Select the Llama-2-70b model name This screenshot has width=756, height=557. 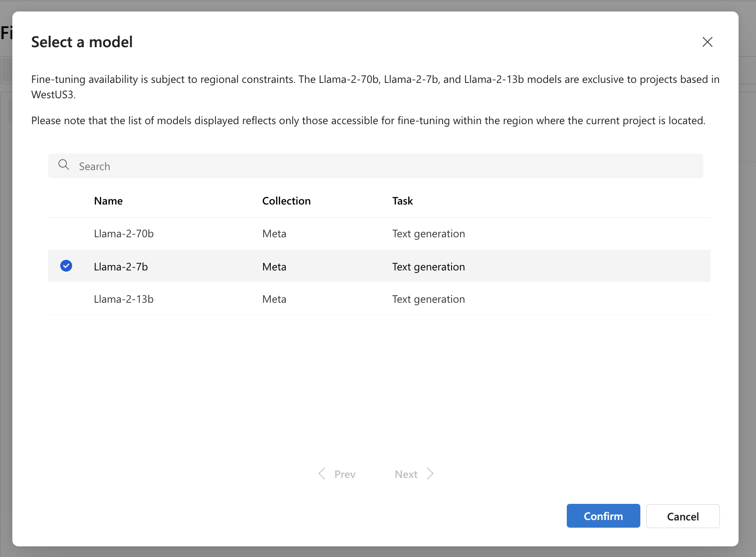(x=124, y=234)
